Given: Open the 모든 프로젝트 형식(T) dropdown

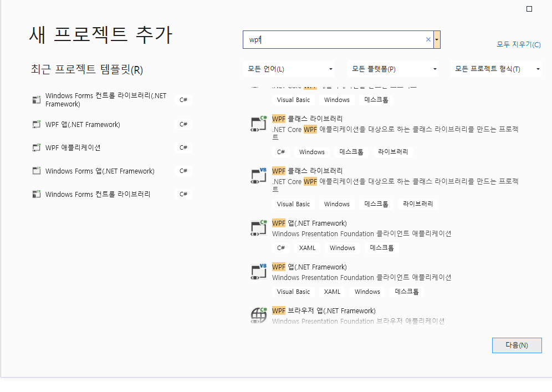Looking at the screenshot, I should (496, 69).
